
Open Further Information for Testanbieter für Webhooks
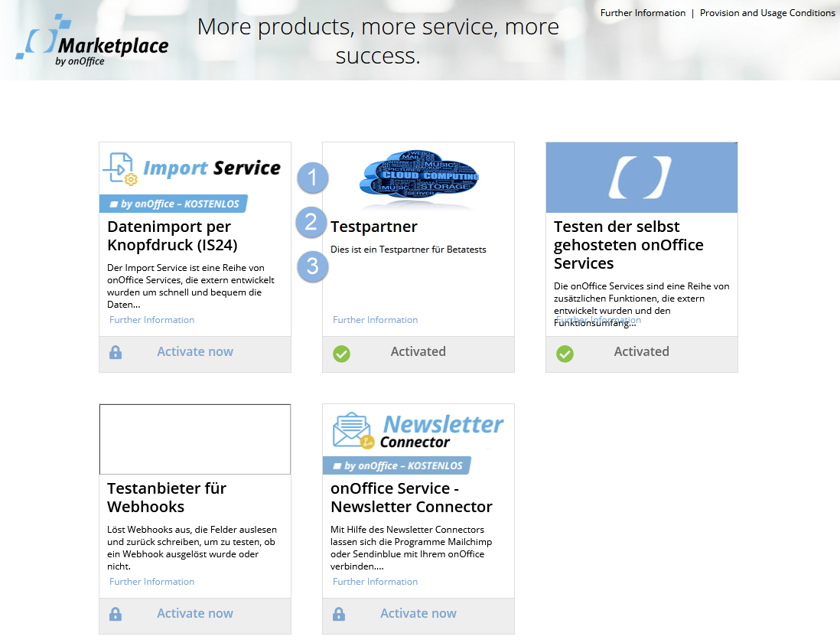coord(151,582)
